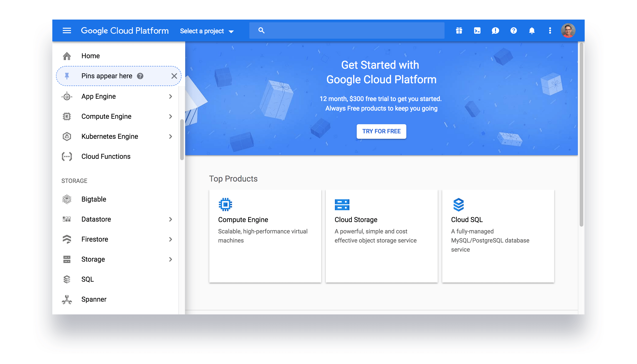This screenshot has height=364, width=637.
Task: Open the Cloud SQL product card title
Action: (x=467, y=219)
